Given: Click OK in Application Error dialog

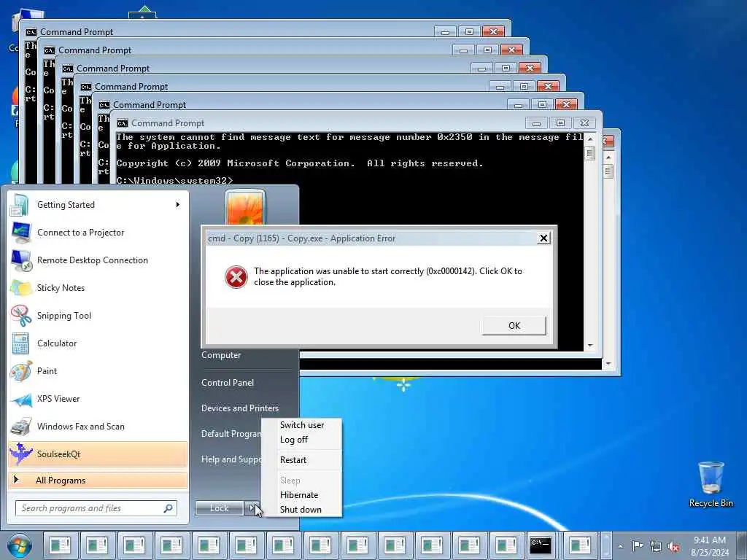Looking at the screenshot, I should pyautogui.click(x=514, y=326).
